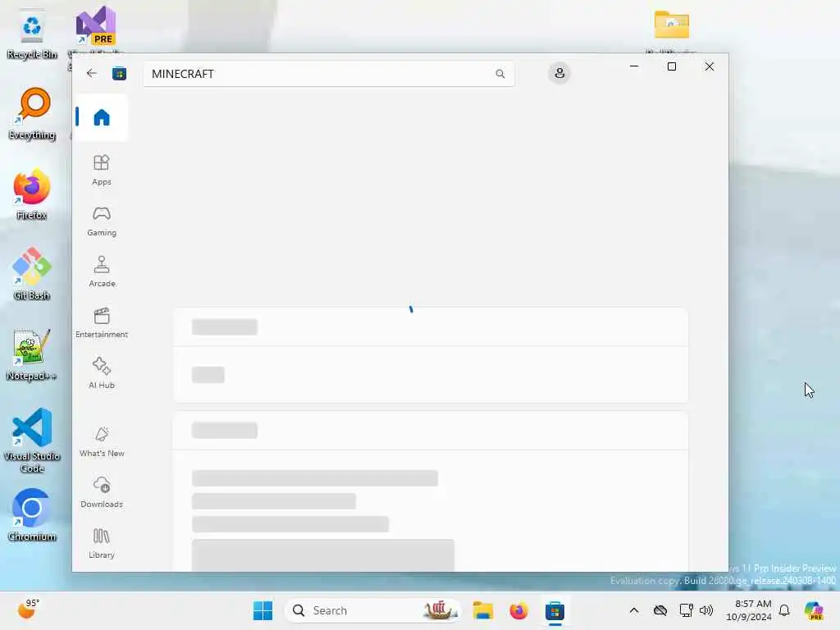The width and height of the screenshot is (840, 630).
Task: Select the Home tab in sidebar
Action: pos(101,117)
